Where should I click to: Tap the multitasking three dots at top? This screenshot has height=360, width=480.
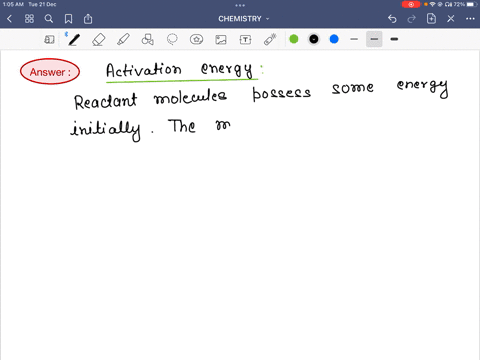(240, 5)
